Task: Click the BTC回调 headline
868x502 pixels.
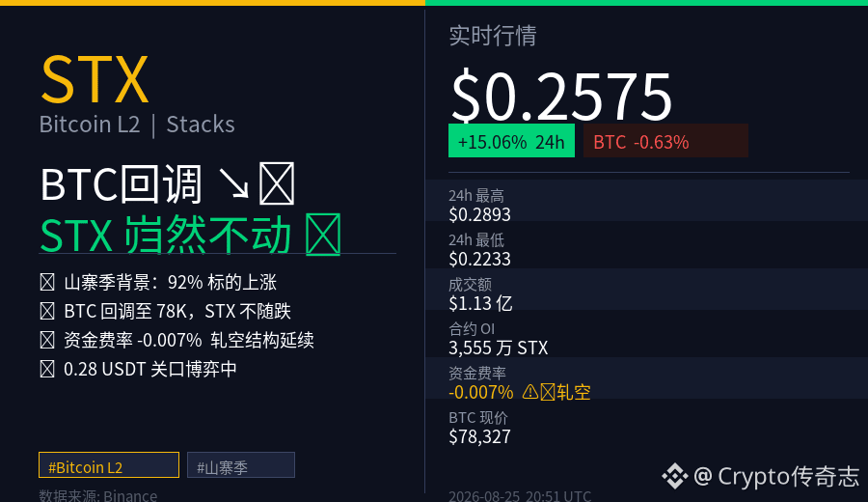Action: click(167, 184)
